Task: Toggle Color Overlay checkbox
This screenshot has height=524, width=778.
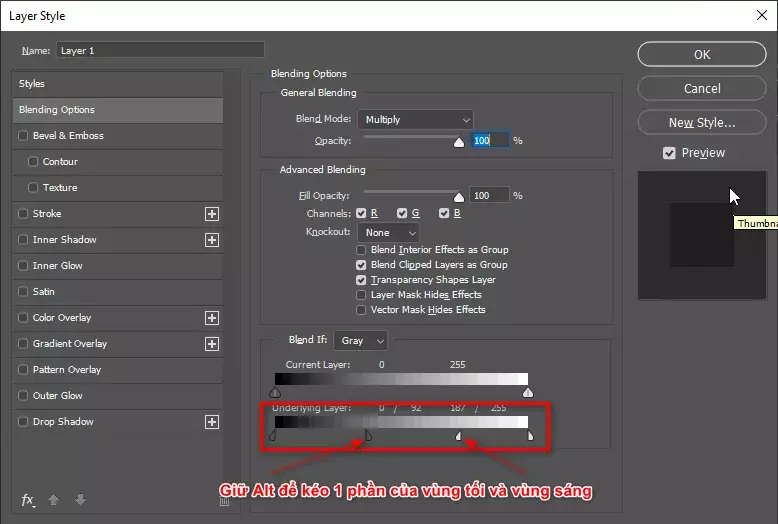Action: coord(23,317)
